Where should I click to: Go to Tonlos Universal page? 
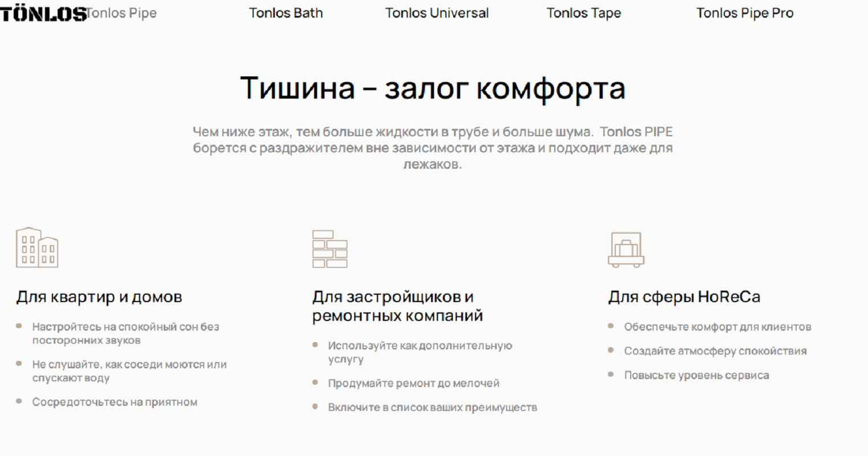pyautogui.click(x=437, y=13)
